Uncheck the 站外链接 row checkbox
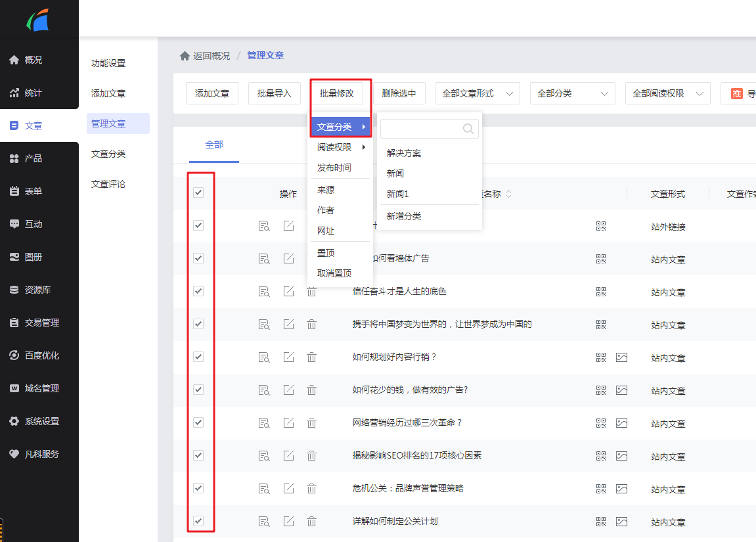Viewport: 756px width, 542px height. coord(198,225)
